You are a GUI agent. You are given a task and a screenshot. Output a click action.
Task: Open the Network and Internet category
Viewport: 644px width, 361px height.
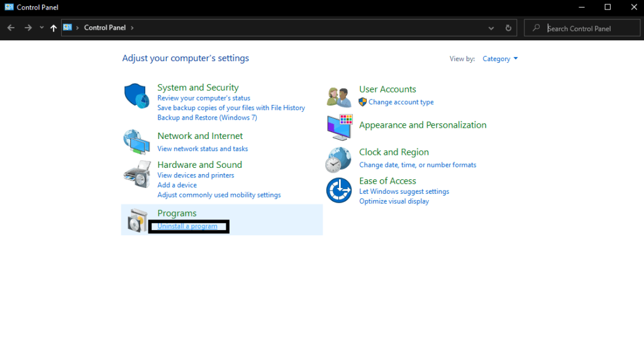(199, 136)
